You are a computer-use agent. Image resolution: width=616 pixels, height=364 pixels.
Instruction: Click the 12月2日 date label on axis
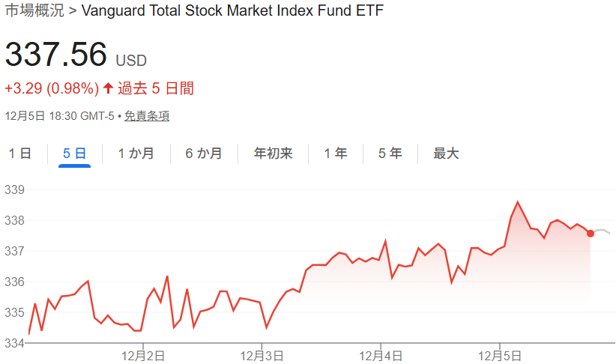click(142, 355)
